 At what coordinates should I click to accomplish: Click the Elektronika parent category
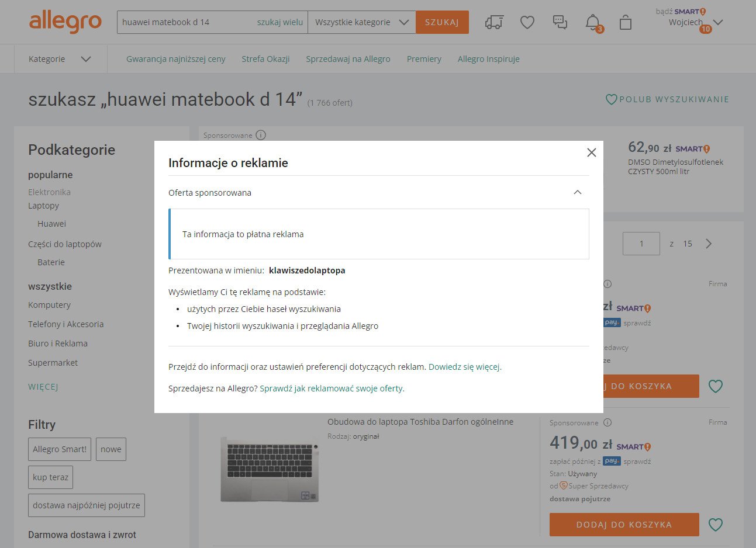coord(49,192)
